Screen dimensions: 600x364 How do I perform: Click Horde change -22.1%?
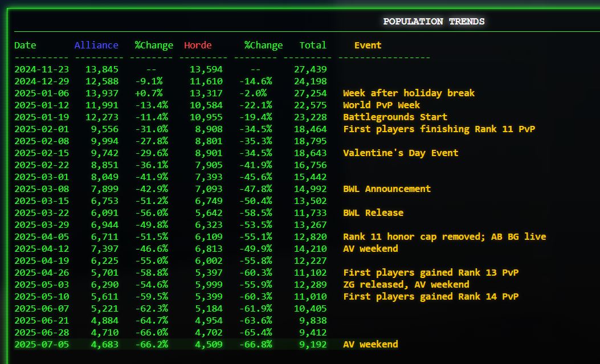(x=256, y=105)
